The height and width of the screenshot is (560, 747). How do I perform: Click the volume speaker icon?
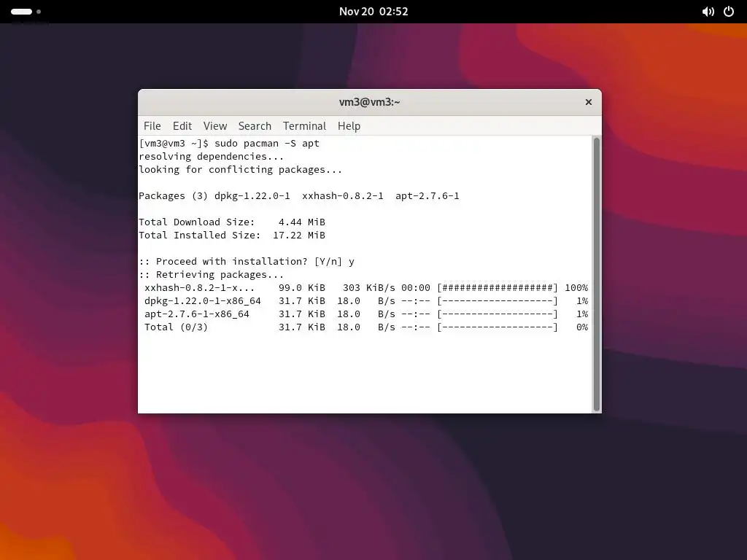[708, 12]
